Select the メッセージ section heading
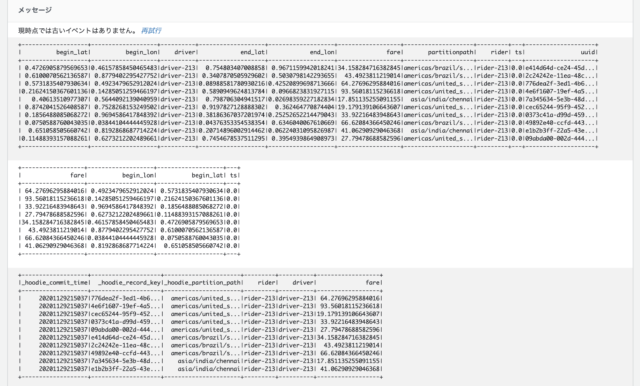This screenshot has height=386, width=640. (35, 10)
